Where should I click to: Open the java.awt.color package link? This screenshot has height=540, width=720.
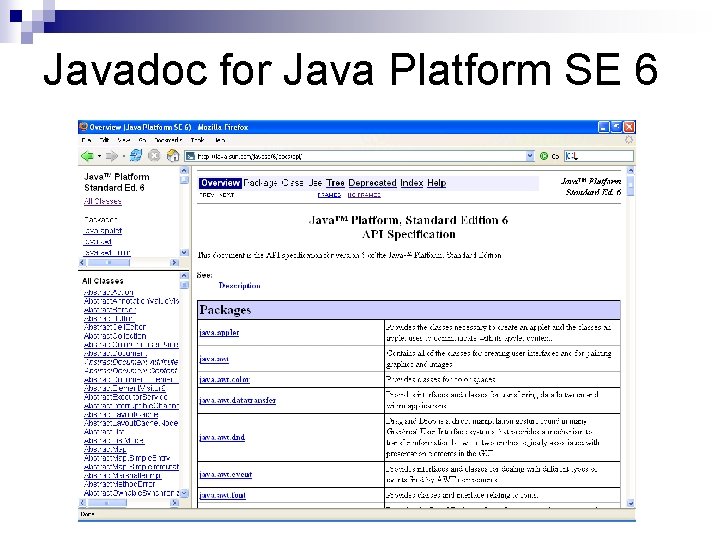pos(225,380)
